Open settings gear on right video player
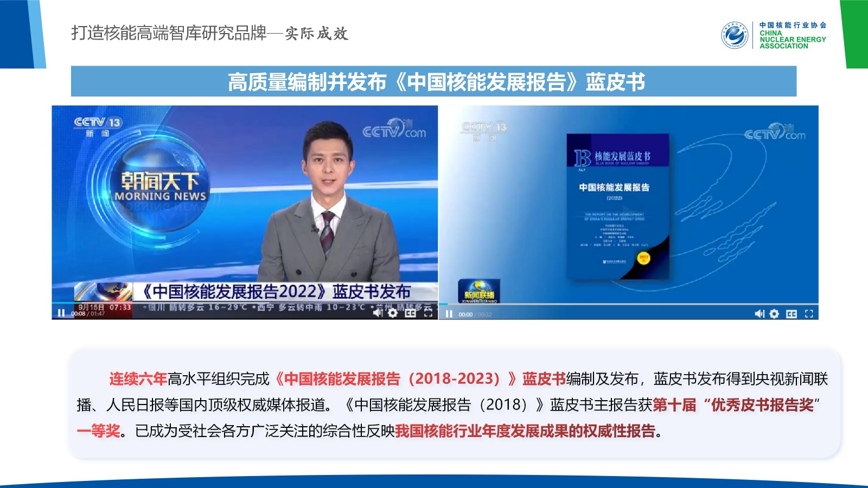 click(774, 314)
